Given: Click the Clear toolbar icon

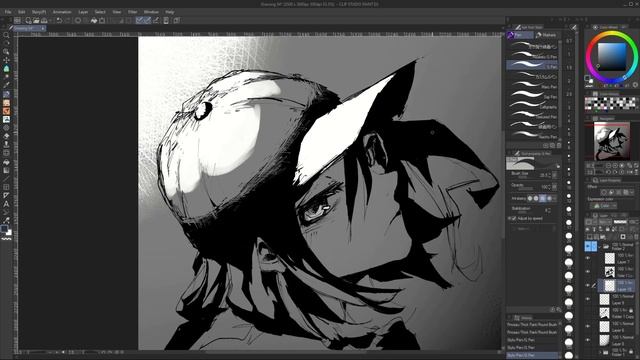Looking at the screenshot, I should [78, 20].
